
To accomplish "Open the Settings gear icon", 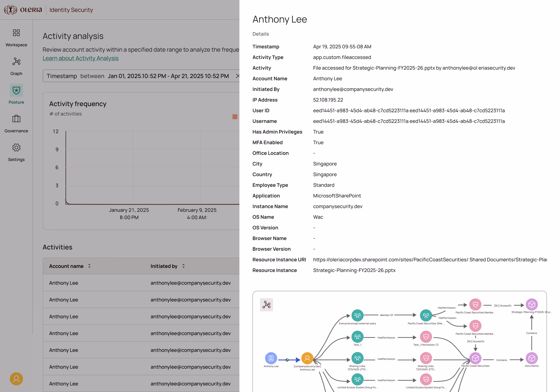I will (16, 148).
